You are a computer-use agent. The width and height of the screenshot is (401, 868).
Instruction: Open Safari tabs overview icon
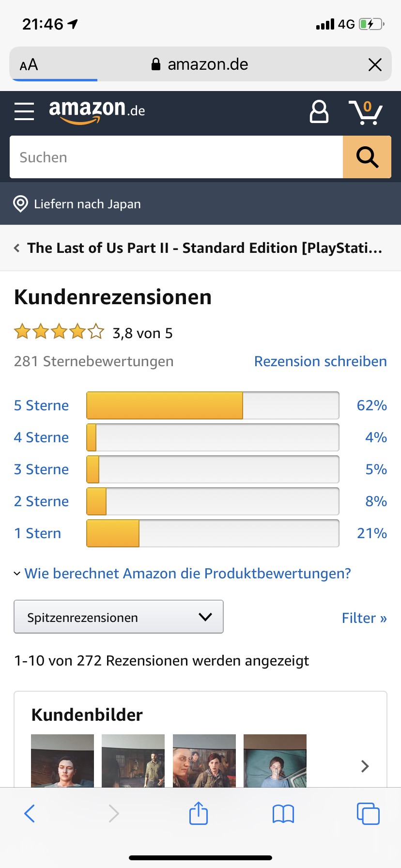click(x=368, y=813)
